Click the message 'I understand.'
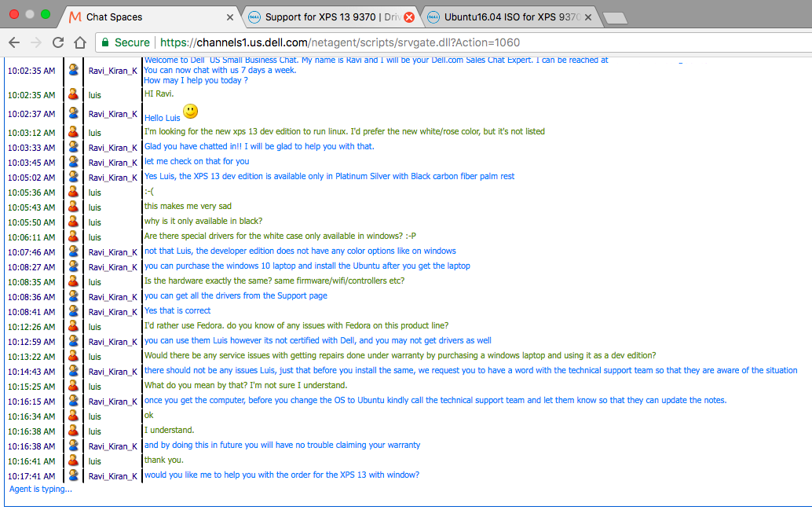 pyautogui.click(x=170, y=430)
